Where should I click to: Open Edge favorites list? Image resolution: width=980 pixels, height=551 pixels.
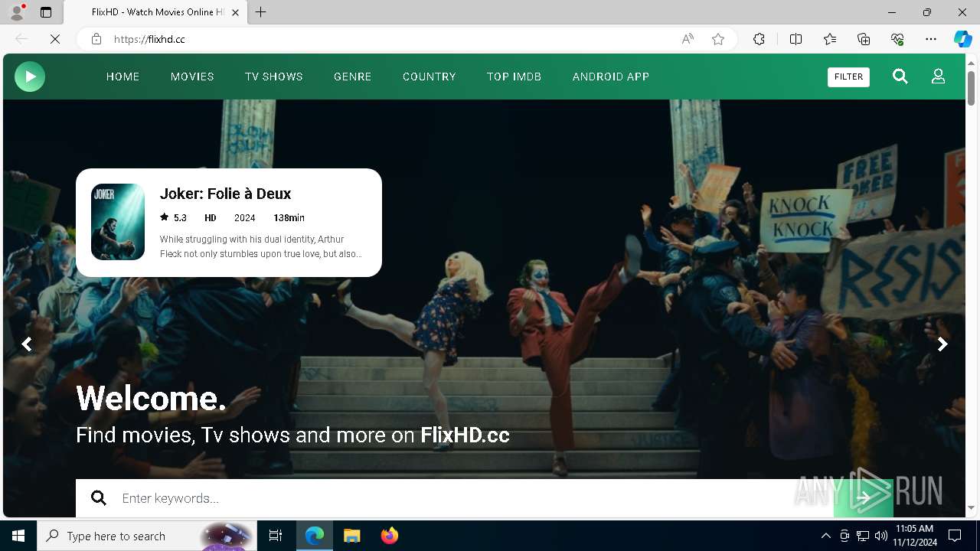tap(830, 39)
